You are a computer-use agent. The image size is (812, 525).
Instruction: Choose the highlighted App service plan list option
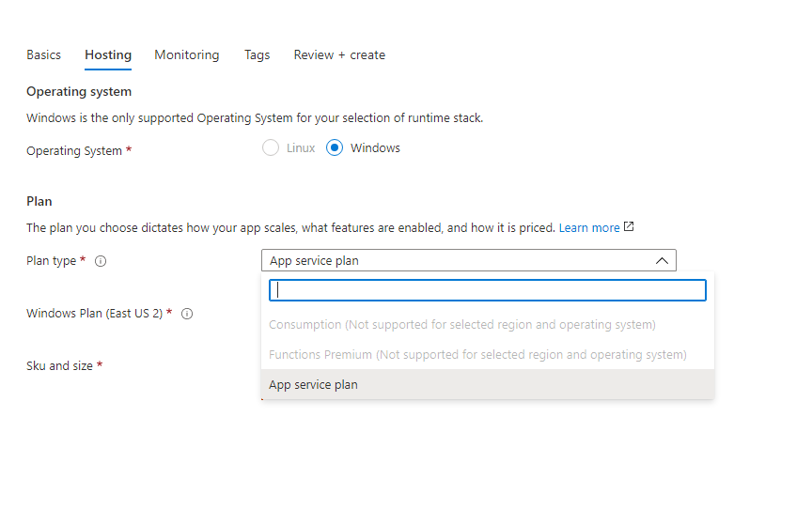click(x=313, y=384)
